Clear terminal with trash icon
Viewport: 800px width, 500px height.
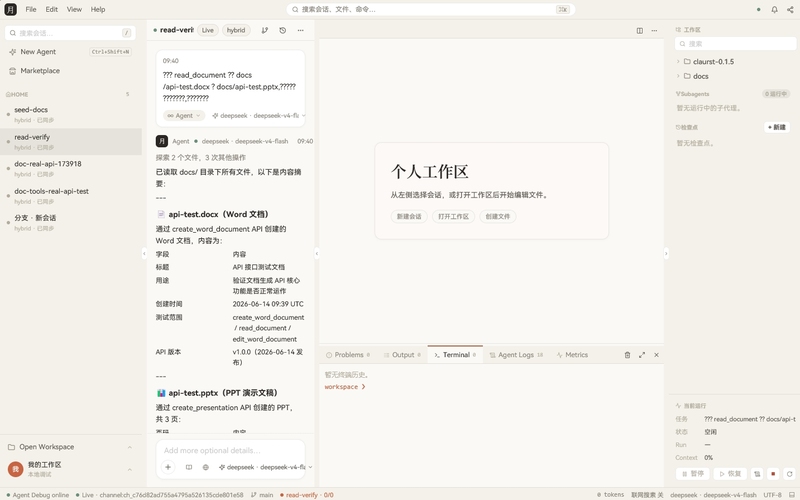pyautogui.click(x=628, y=355)
